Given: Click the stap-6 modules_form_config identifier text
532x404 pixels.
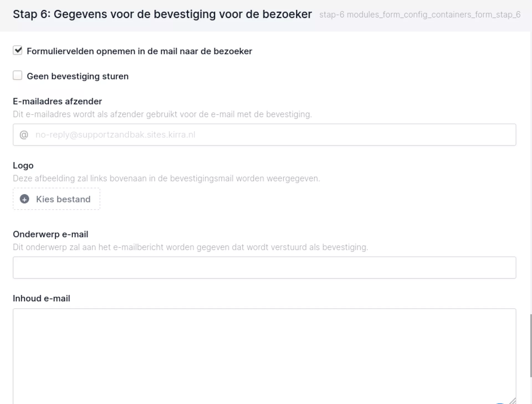Looking at the screenshot, I should tap(420, 15).
